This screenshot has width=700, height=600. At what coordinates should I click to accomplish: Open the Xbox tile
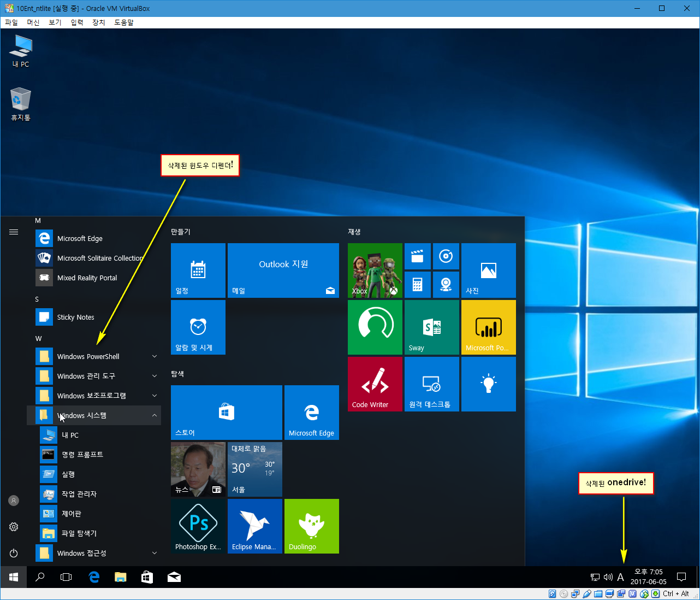pos(375,270)
